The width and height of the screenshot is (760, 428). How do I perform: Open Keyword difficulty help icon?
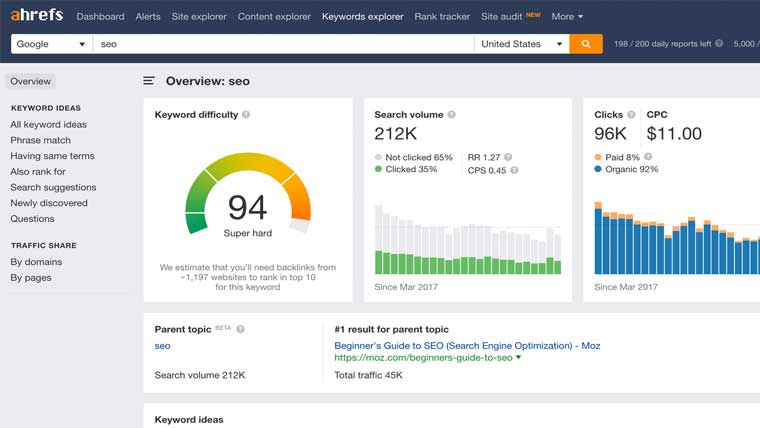[x=246, y=114]
